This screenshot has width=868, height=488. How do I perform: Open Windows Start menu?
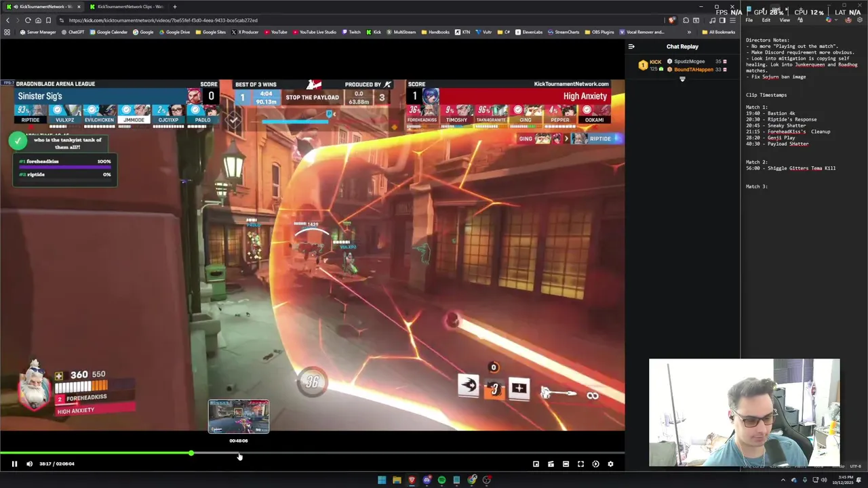coord(382,480)
